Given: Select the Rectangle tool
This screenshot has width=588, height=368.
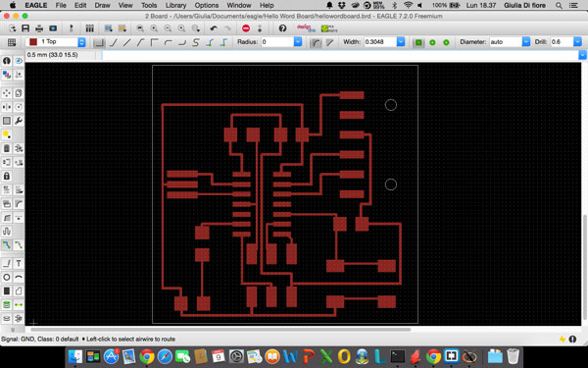Looking at the screenshot, I should tap(7, 291).
